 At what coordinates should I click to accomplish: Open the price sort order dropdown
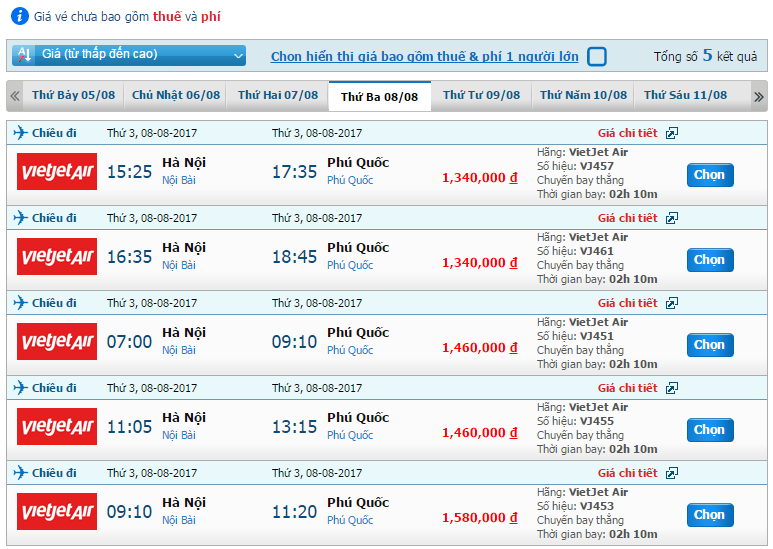coord(129,55)
